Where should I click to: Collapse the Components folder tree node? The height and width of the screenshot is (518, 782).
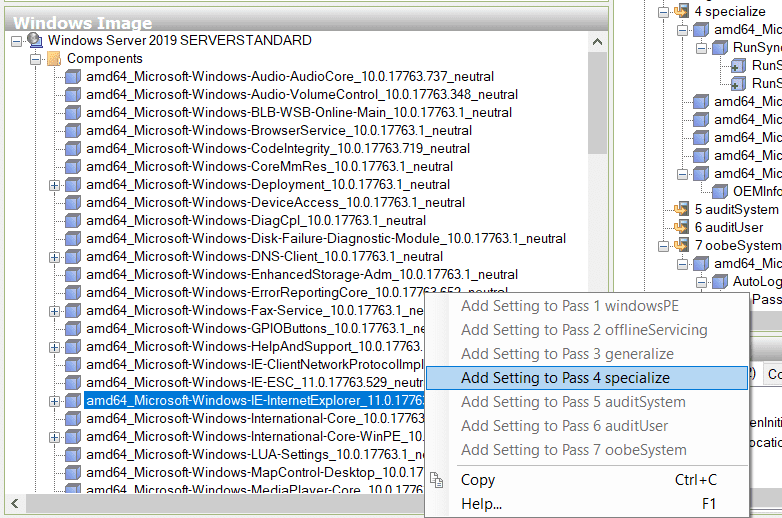pos(35,59)
